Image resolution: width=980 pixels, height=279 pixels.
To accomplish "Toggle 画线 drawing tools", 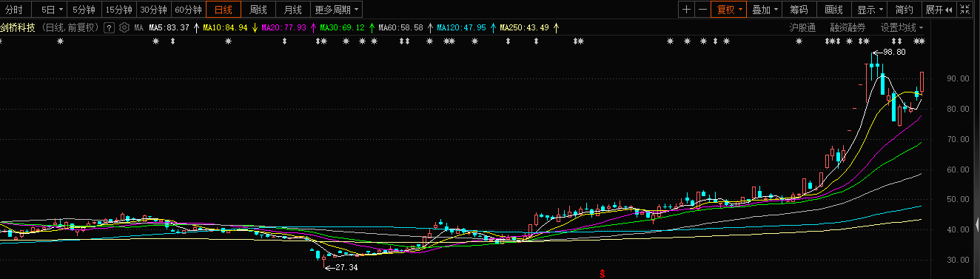I will (833, 10).
